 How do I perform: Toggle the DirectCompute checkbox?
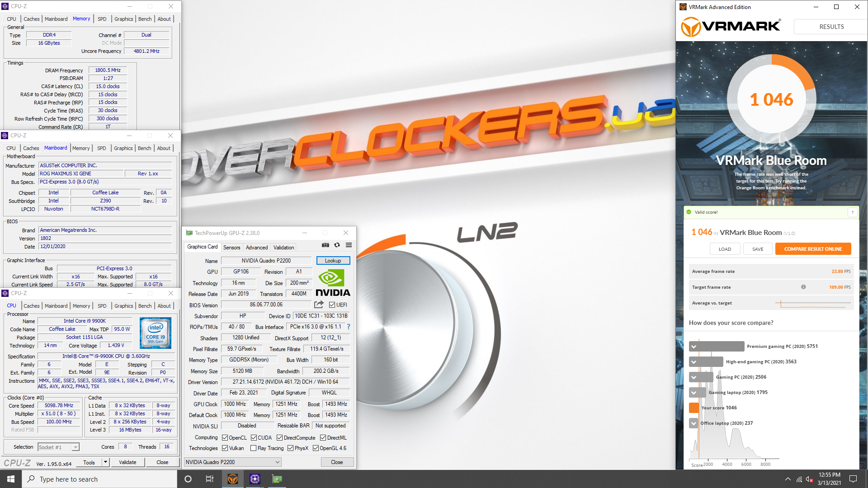(x=280, y=438)
